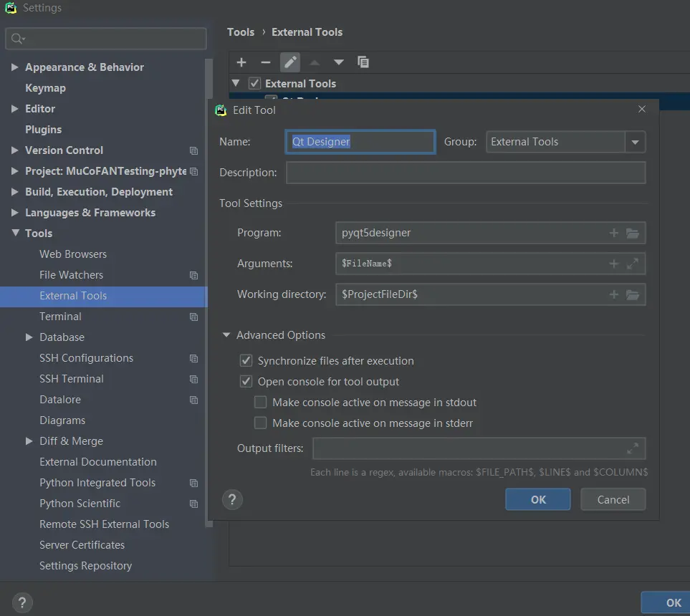
Task: Open Server Certificates settings
Action: [x=82, y=544]
